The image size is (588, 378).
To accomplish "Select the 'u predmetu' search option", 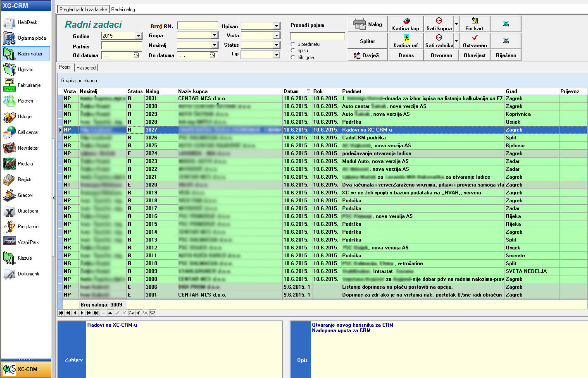I will [x=293, y=44].
